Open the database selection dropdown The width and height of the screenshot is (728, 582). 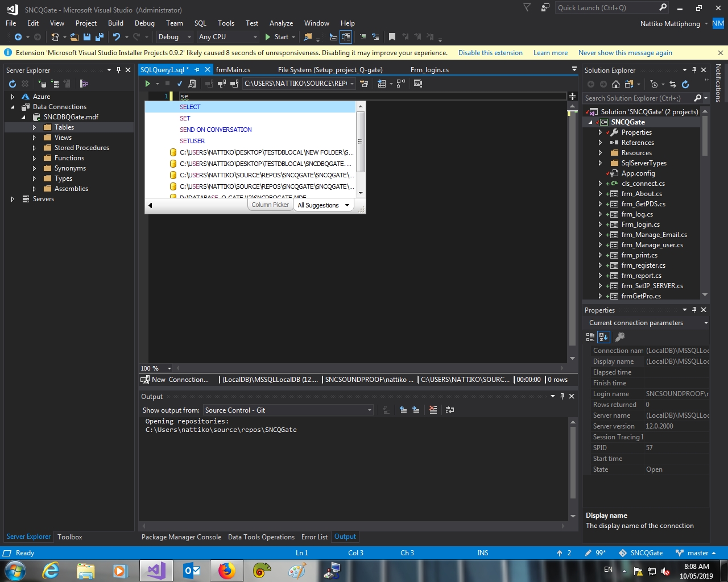(299, 84)
